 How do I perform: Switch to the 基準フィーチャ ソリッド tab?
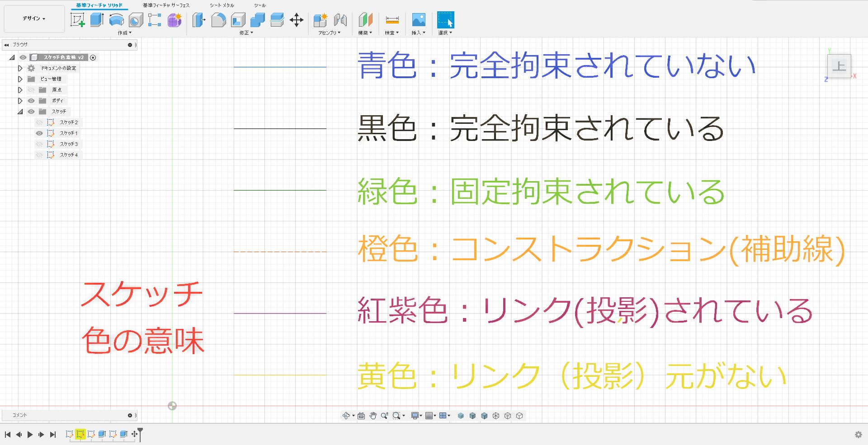(x=99, y=5)
